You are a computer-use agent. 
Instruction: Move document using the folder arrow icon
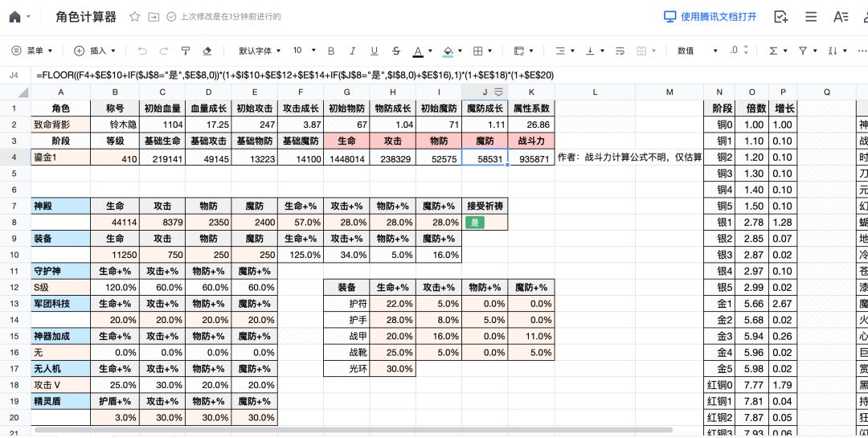click(x=154, y=17)
